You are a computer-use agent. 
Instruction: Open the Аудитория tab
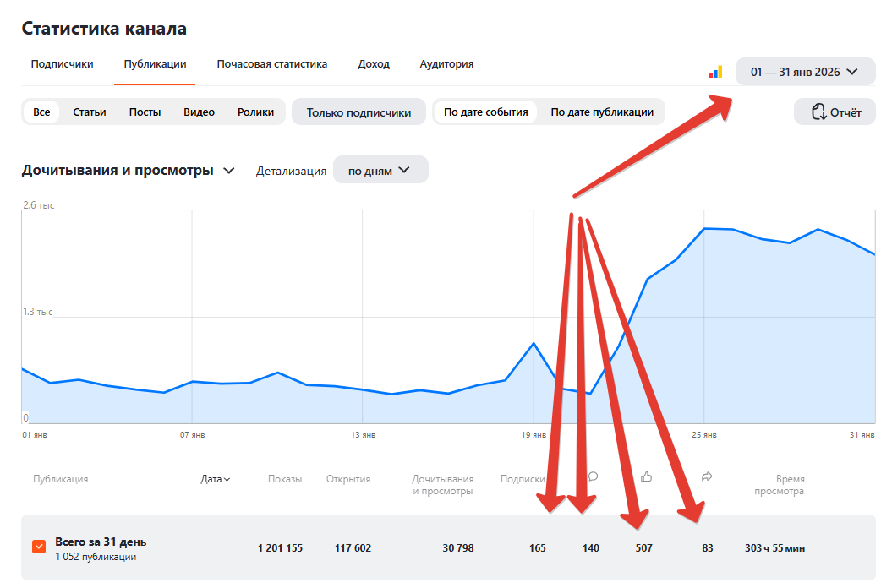446,63
